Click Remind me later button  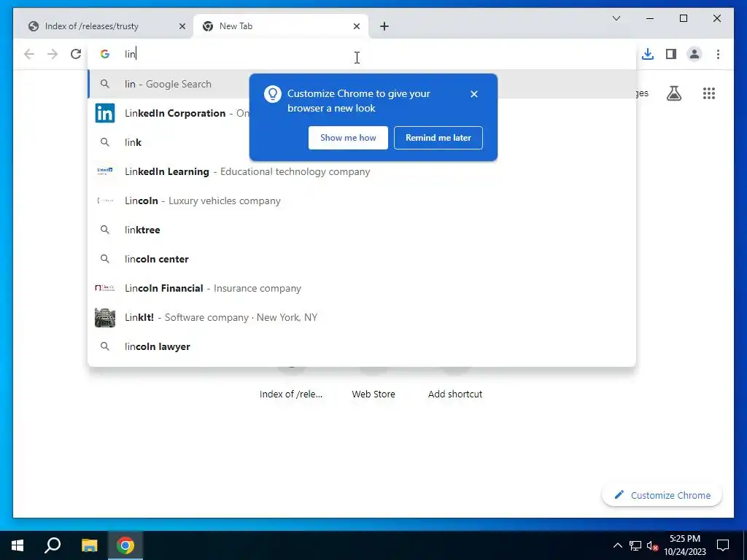tap(438, 138)
